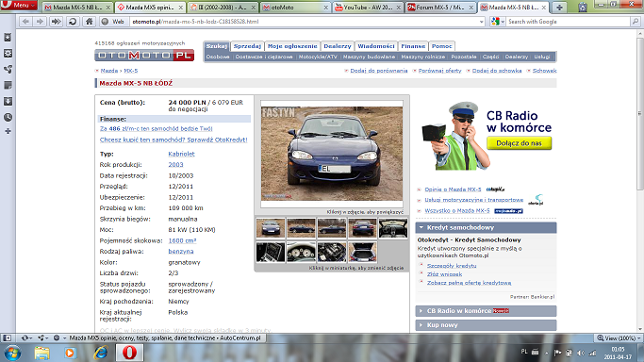The width and height of the screenshot is (644, 362).
Task: Expand the Kredyt samochodowy section header
Action: 486,227
